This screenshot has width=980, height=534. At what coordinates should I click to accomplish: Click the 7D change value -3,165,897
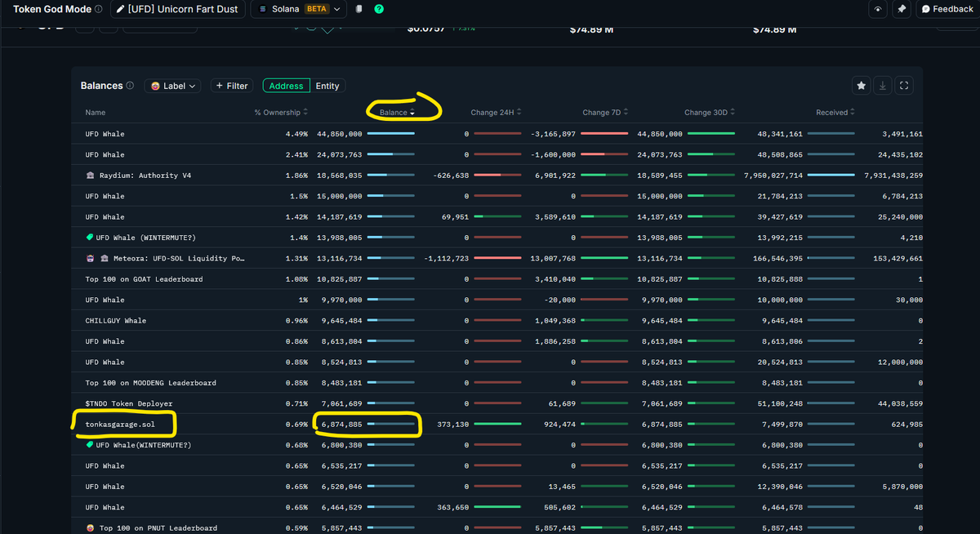(x=553, y=134)
